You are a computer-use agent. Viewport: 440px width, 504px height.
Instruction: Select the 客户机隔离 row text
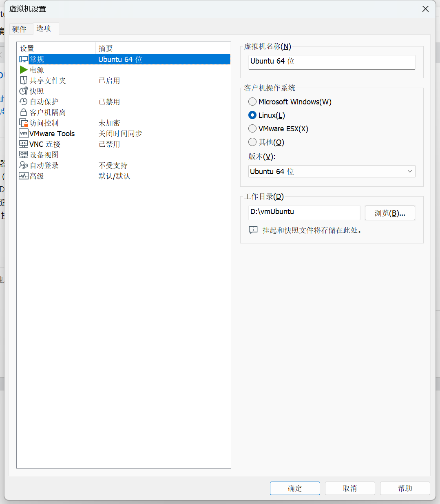tap(48, 113)
